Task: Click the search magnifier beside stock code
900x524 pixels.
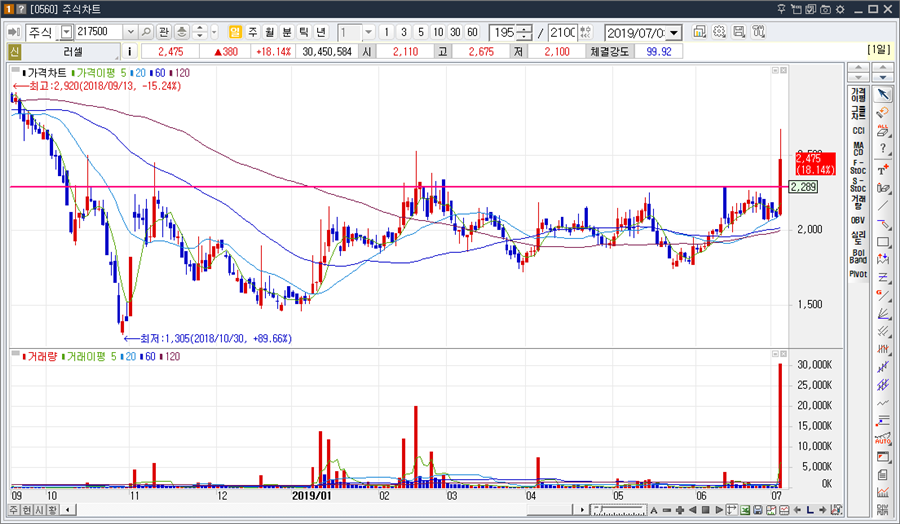Action: [x=146, y=32]
